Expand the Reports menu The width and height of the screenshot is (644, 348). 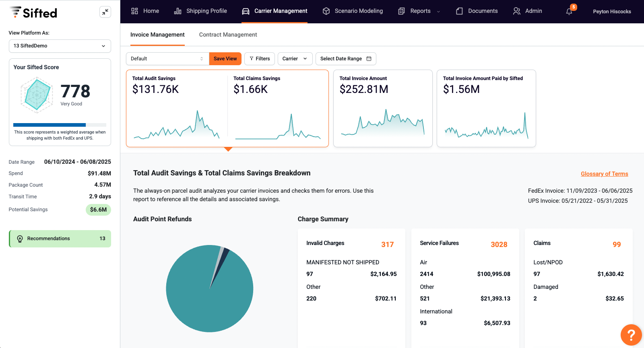click(419, 11)
